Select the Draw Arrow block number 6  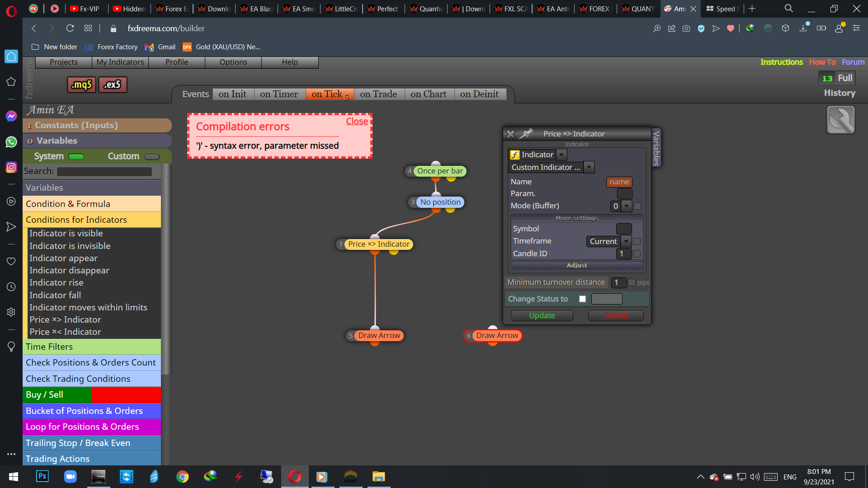click(493, 336)
